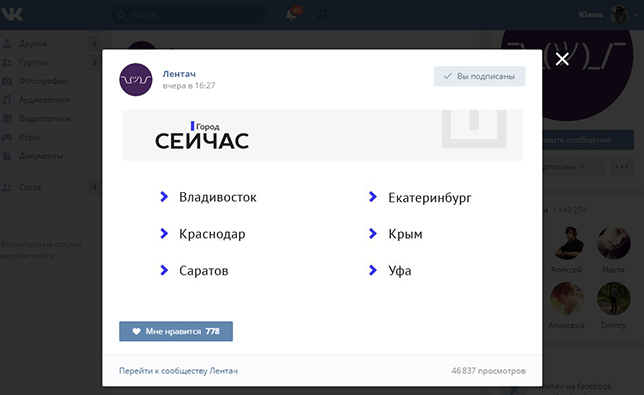The image size is (644, 395).
Task: Select Саратов city link
Action: tap(204, 271)
